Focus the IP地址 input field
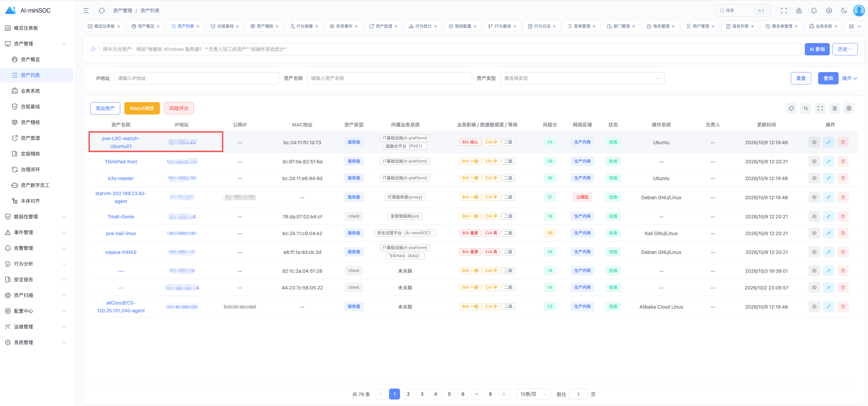Viewport: 868px width, 406px height. 196,78
